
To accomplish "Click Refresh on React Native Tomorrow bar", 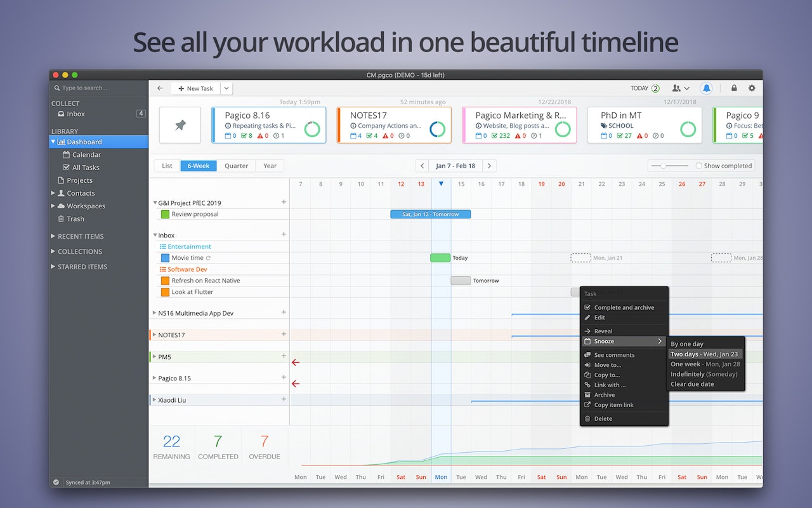I will (461, 281).
